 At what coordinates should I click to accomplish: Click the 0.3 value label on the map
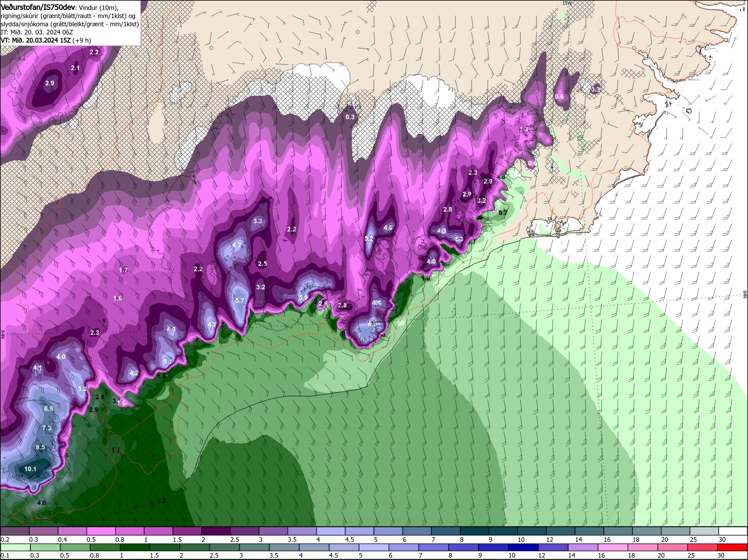click(350, 117)
